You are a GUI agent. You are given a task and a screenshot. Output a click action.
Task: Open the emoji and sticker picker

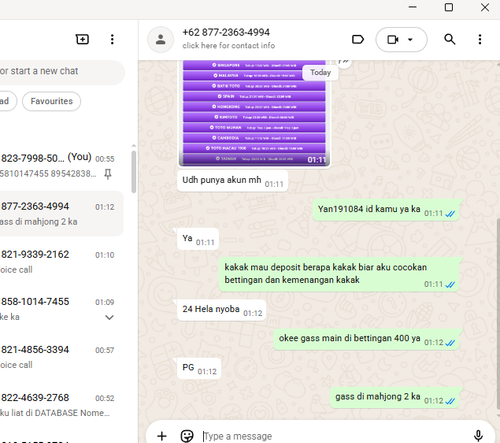[x=187, y=436]
